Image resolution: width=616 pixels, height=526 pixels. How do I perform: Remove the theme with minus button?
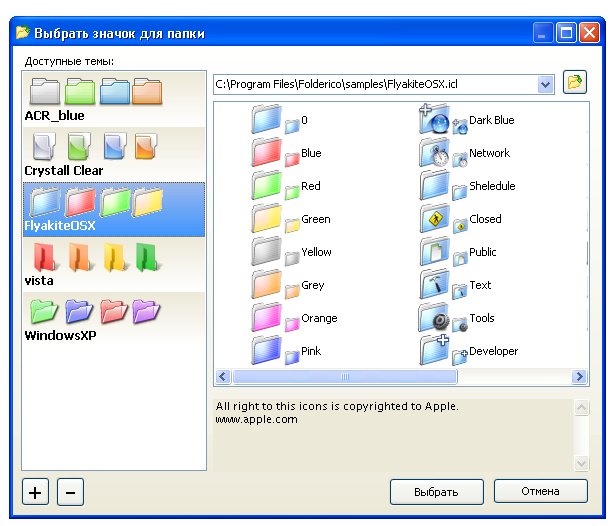coord(70,492)
